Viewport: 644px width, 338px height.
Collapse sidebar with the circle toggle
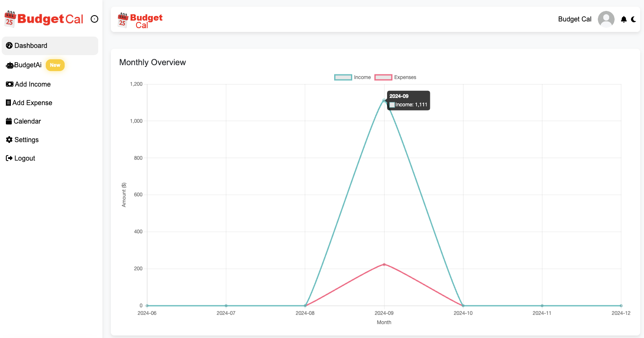click(x=94, y=19)
